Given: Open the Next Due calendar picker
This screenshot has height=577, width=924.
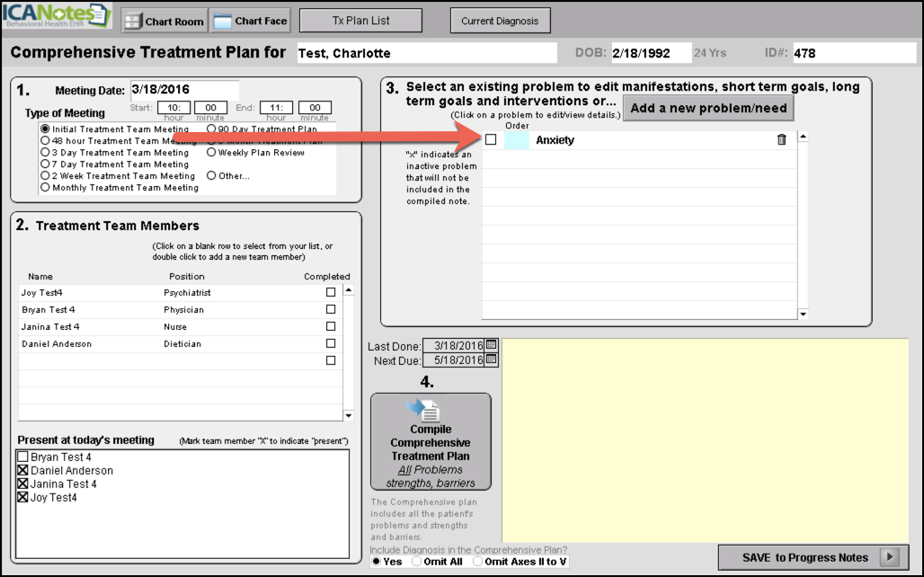Looking at the screenshot, I should [x=492, y=360].
